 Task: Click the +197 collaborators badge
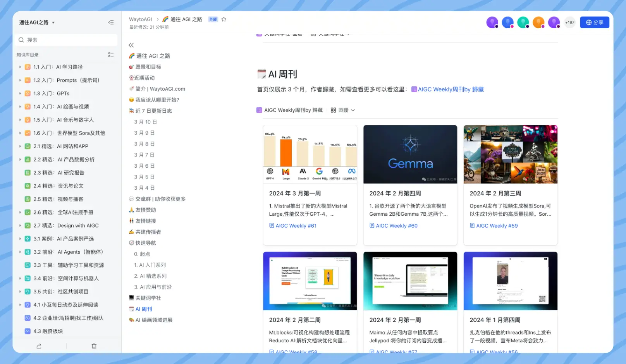click(x=569, y=22)
